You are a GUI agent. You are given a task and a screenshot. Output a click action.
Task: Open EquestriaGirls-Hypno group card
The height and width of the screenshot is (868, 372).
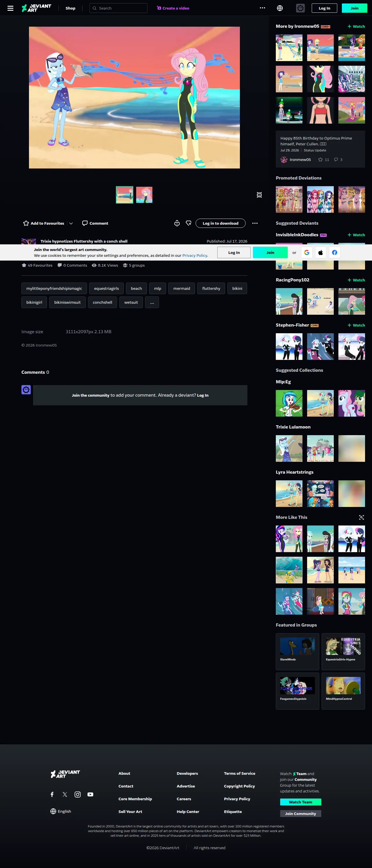tap(343, 652)
